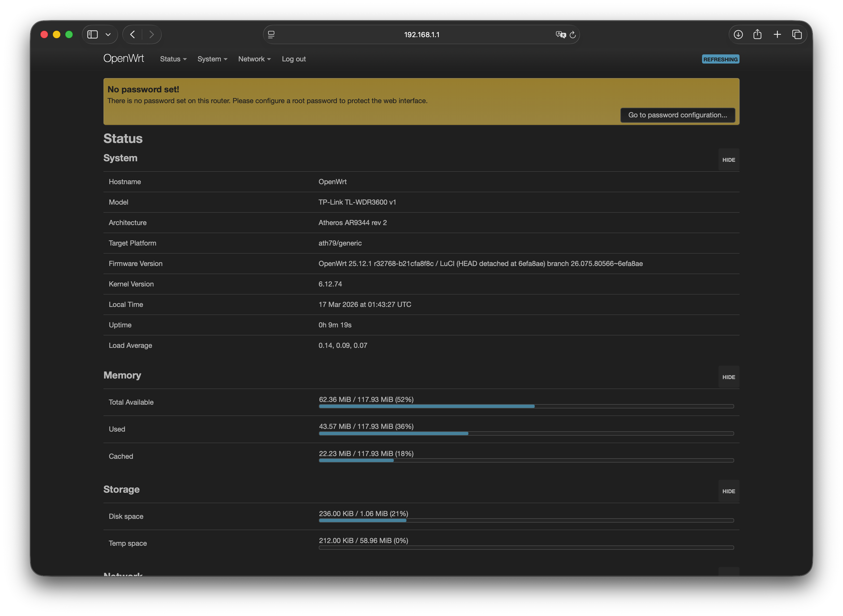This screenshot has height=616, width=843.
Task: Show the tab overview icon
Action: tap(797, 35)
